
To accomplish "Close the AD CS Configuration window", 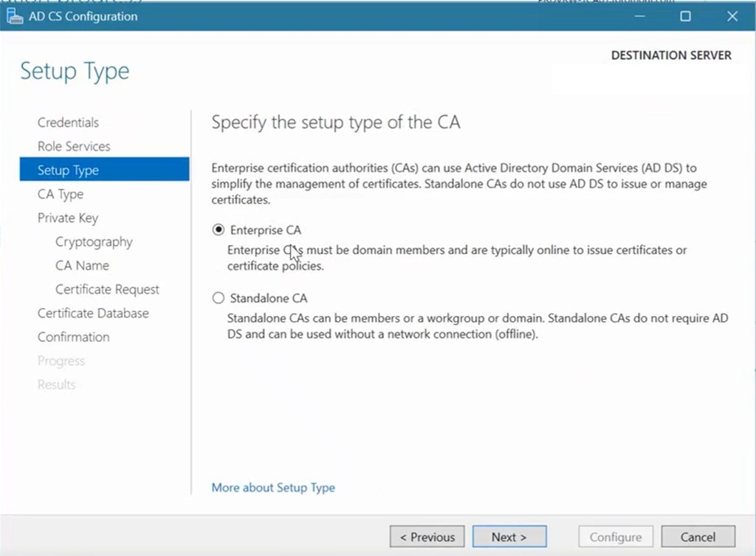I will click(x=732, y=16).
